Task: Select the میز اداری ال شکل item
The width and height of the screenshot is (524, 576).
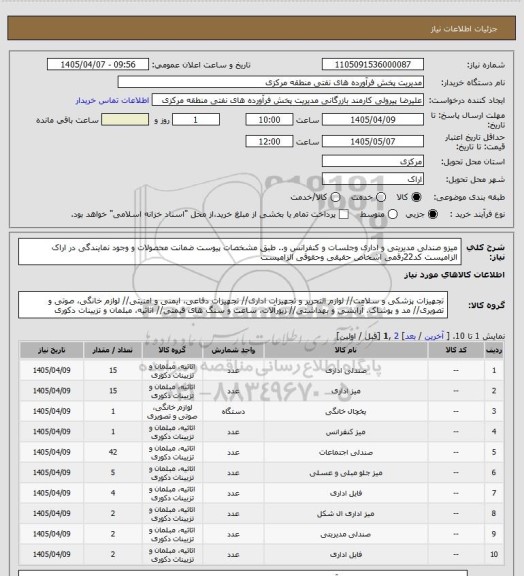Action: pos(346,514)
